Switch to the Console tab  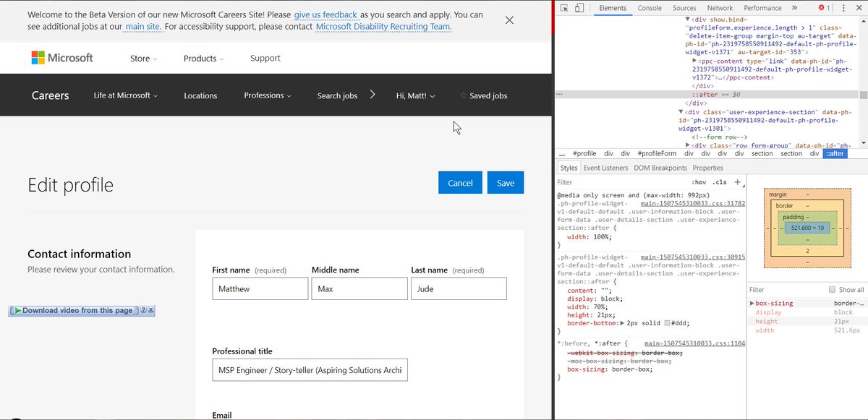[x=649, y=8]
